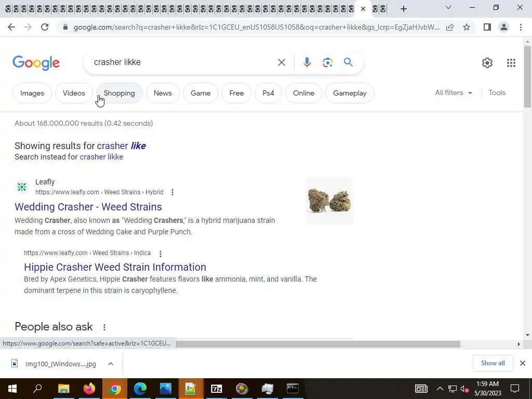
Task: Close the active browser tab
Action: [363, 9]
